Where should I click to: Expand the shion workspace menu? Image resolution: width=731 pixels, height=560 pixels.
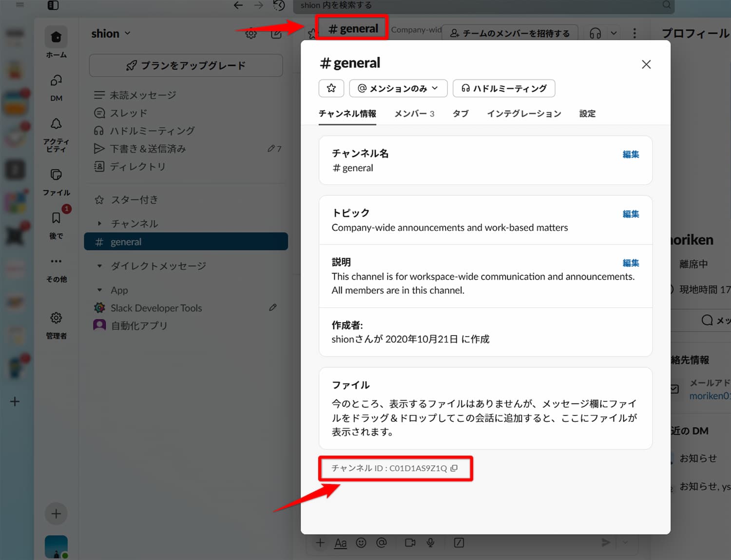111,33
